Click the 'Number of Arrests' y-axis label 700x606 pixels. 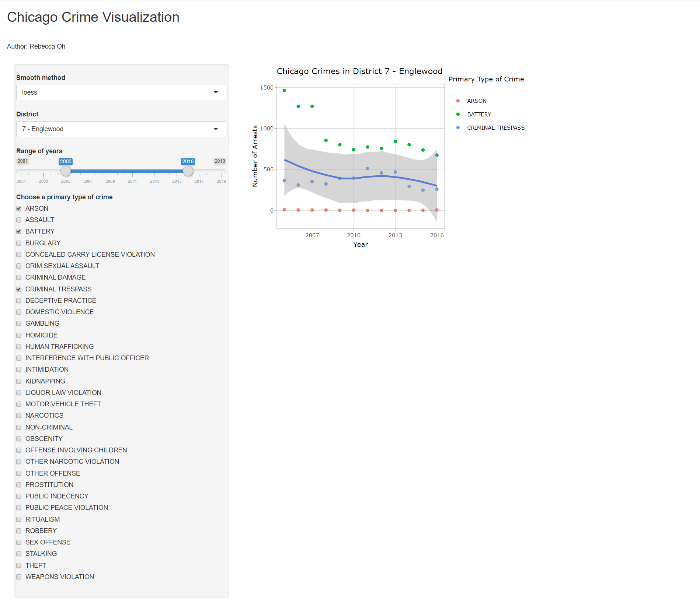click(255, 156)
